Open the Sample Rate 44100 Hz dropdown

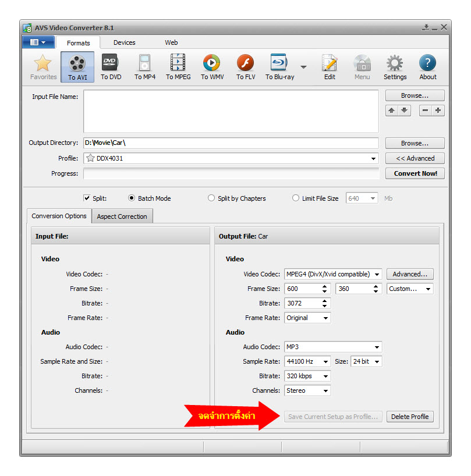click(x=307, y=361)
